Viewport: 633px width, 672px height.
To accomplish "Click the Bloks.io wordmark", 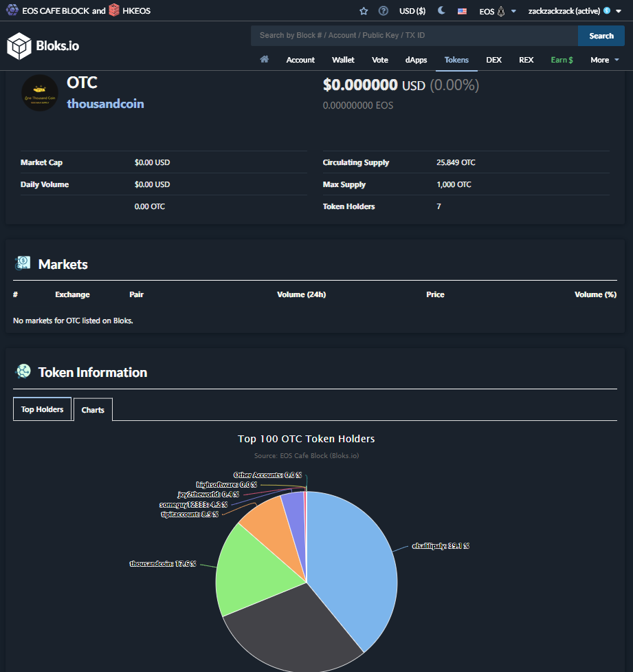I will coord(58,46).
